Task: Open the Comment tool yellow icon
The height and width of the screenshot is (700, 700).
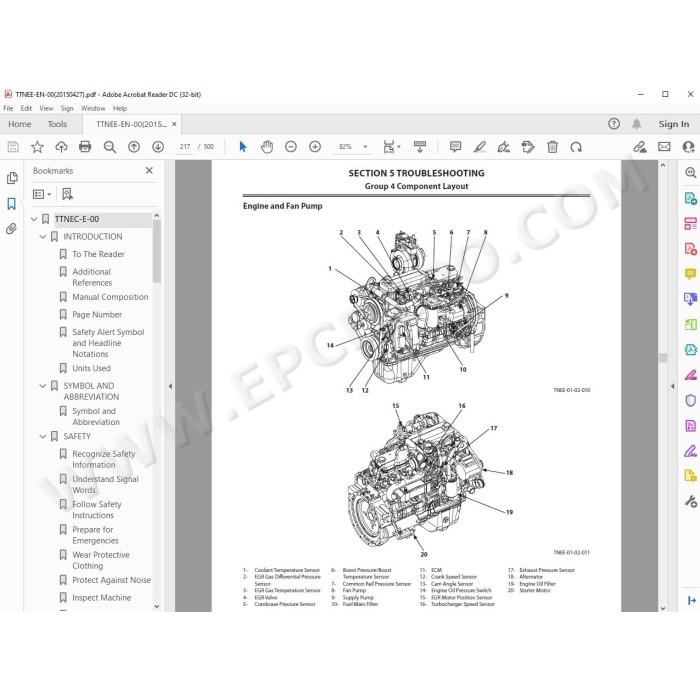Action: 690,274
